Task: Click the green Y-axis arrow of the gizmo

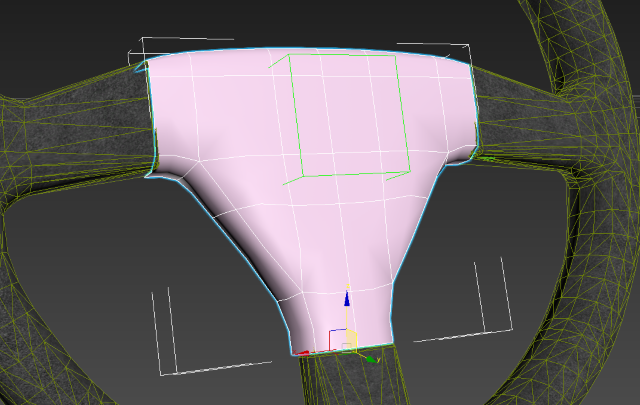Action: 371,359
